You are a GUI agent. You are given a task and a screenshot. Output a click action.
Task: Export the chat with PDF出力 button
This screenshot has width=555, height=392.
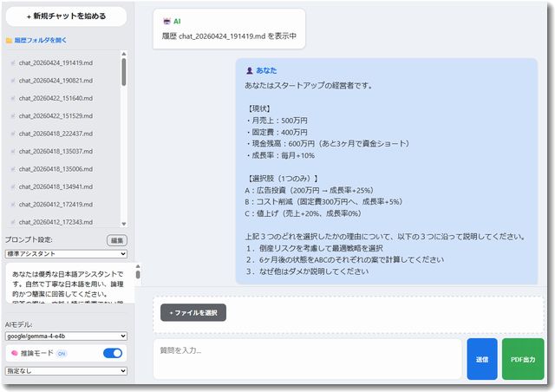point(523,359)
